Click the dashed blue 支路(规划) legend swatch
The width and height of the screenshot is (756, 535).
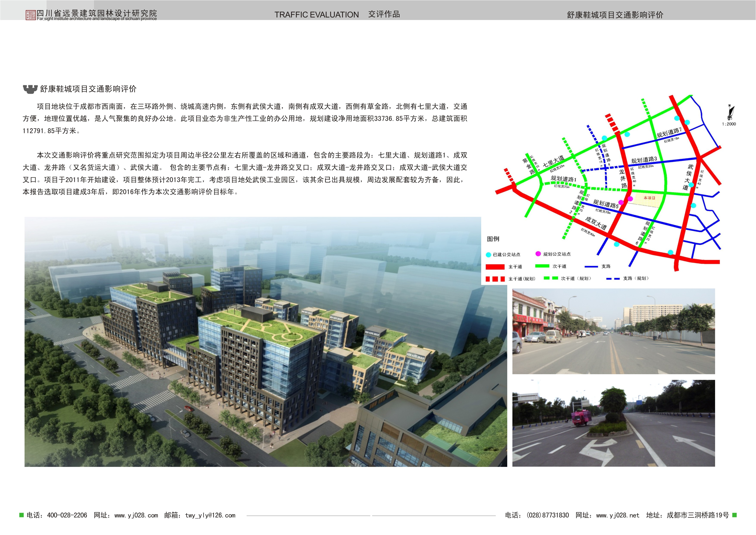613,279
